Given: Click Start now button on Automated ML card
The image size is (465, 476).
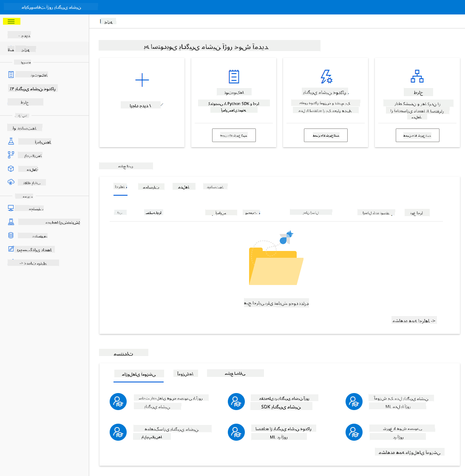Looking at the screenshot, I should point(326,135).
